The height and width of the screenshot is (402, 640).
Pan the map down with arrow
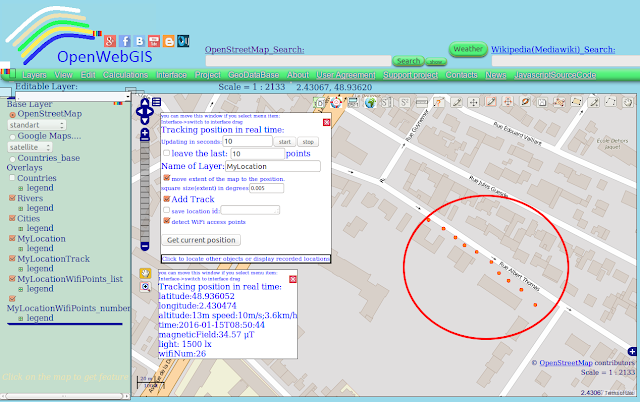tap(145, 120)
